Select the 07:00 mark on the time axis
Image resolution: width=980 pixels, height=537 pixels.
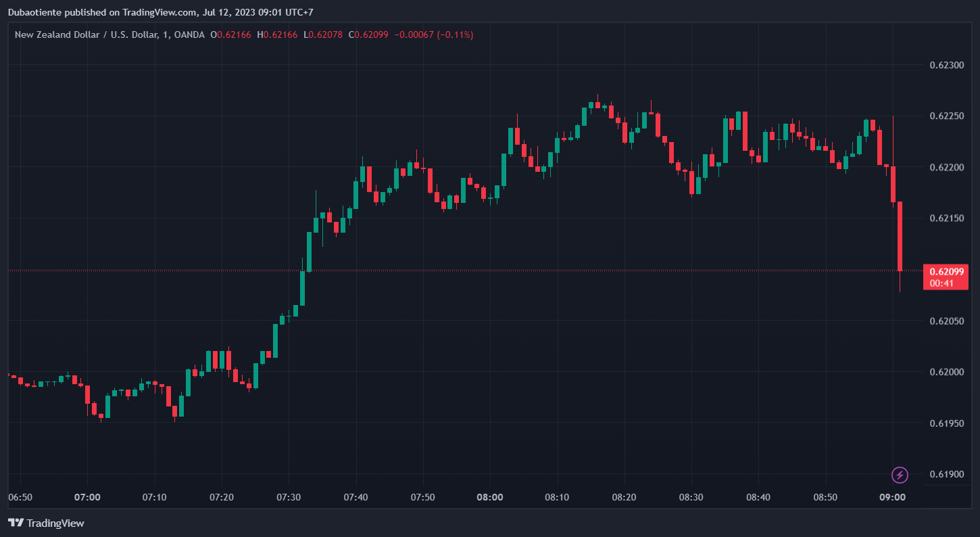pyautogui.click(x=87, y=497)
